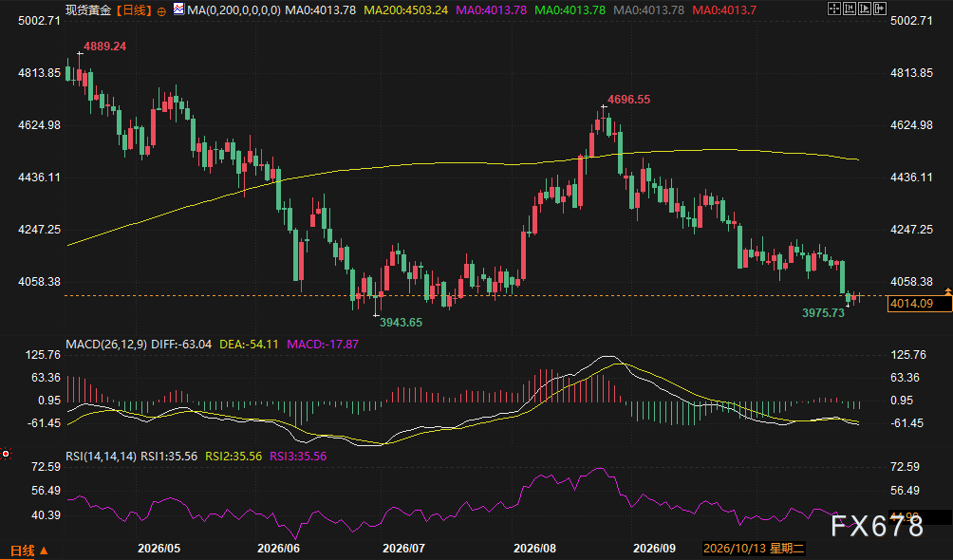Click the 2026/06 date label on time axis
Image resolution: width=953 pixels, height=560 pixels.
(278, 549)
